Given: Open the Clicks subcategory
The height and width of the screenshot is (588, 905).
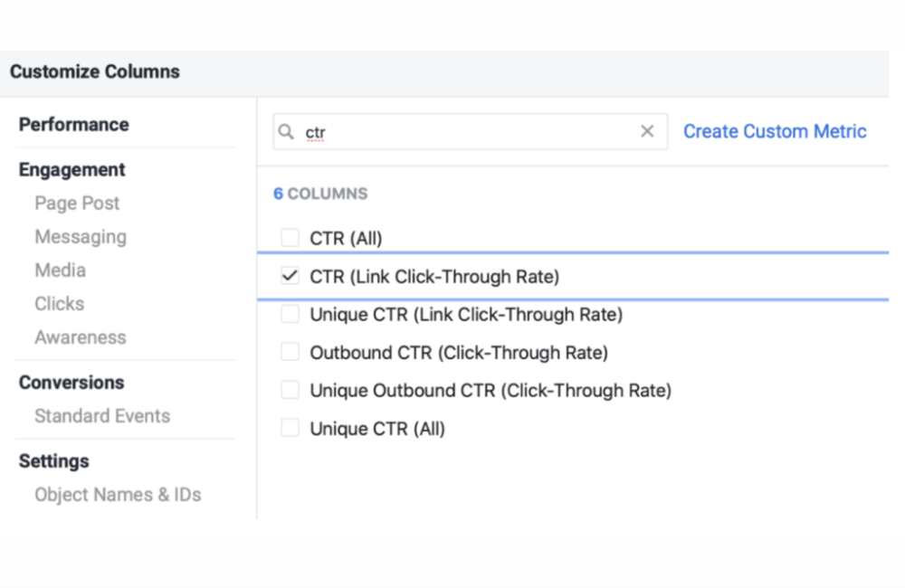Looking at the screenshot, I should (x=60, y=304).
